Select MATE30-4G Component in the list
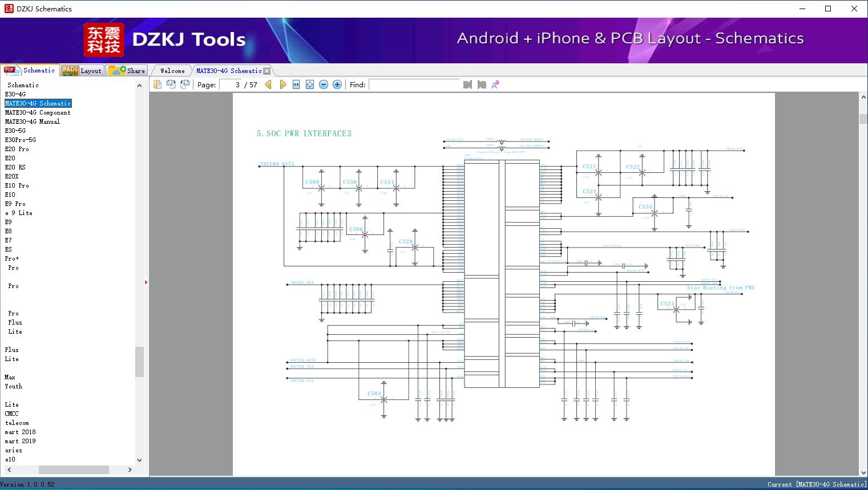868x490 pixels. point(38,112)
